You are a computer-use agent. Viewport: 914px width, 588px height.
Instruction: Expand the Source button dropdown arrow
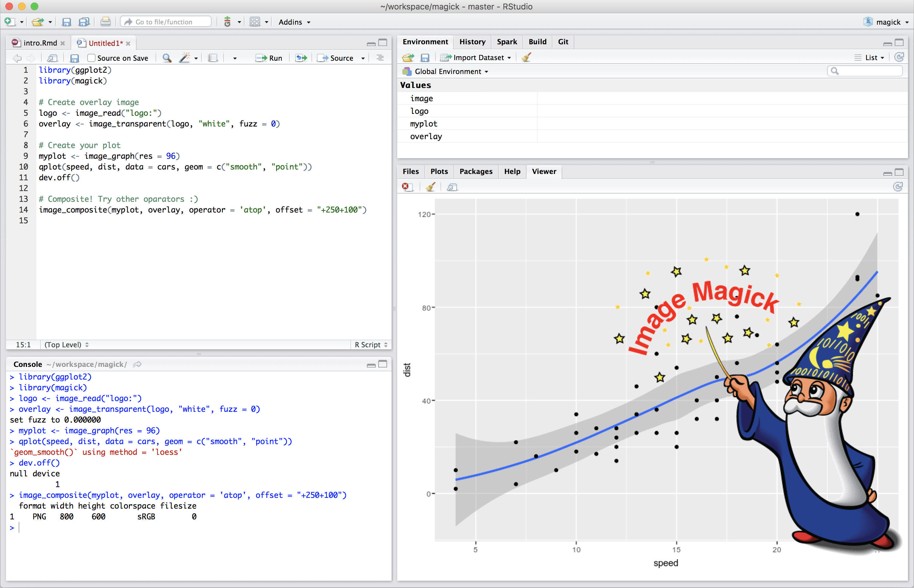(363, 59)
